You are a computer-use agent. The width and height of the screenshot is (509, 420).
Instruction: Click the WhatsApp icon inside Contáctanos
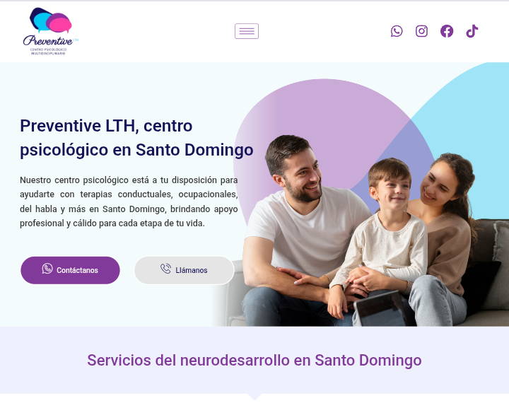[47, 269]
